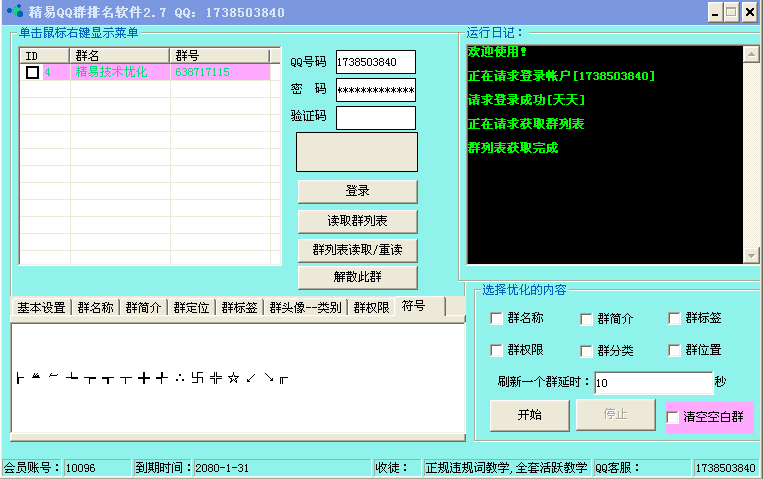The image size is (763, 479).
Task: Switch to 群标签 tab
Action: tap(239, 308)
